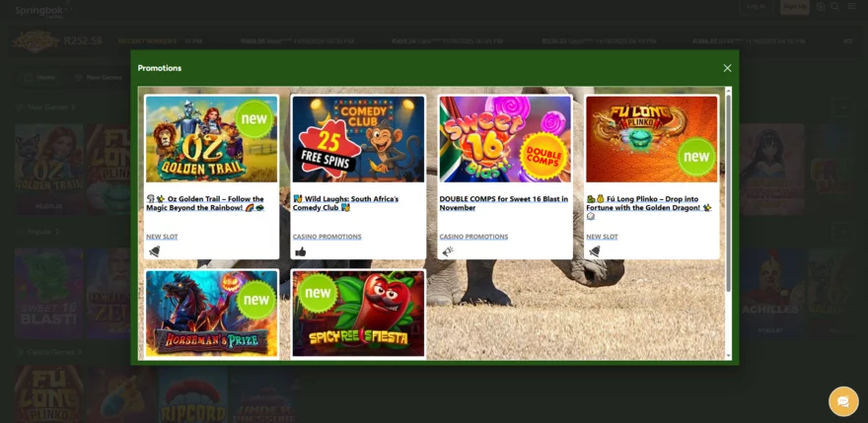Open the Comedy Club 25 free spins image
Screen dimensions: 868x423
tap(358, 139)
